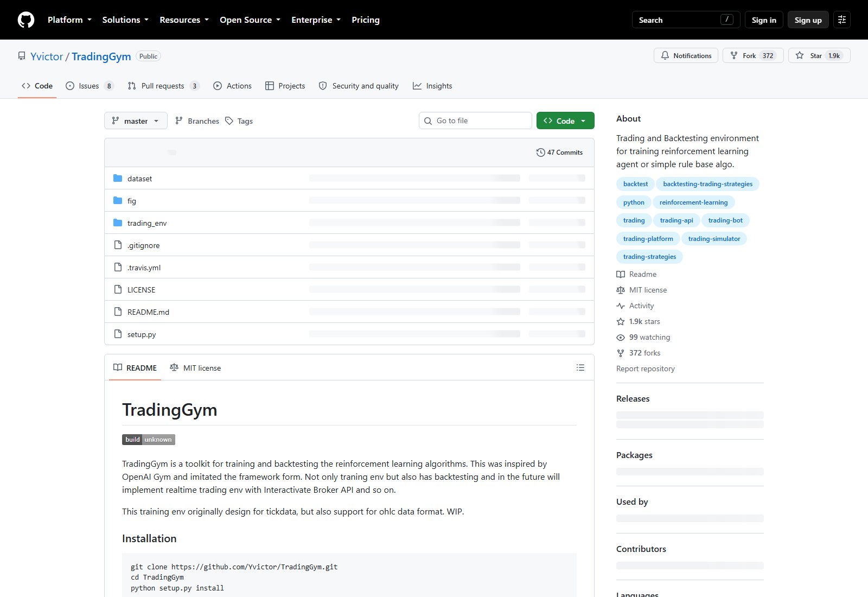Select the README tab in file panel

click(135, 367)
